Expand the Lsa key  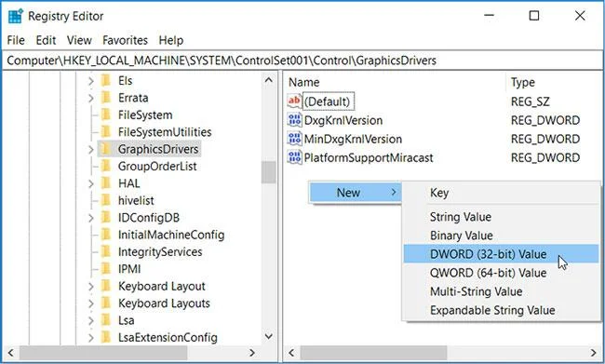pos(90,320)
